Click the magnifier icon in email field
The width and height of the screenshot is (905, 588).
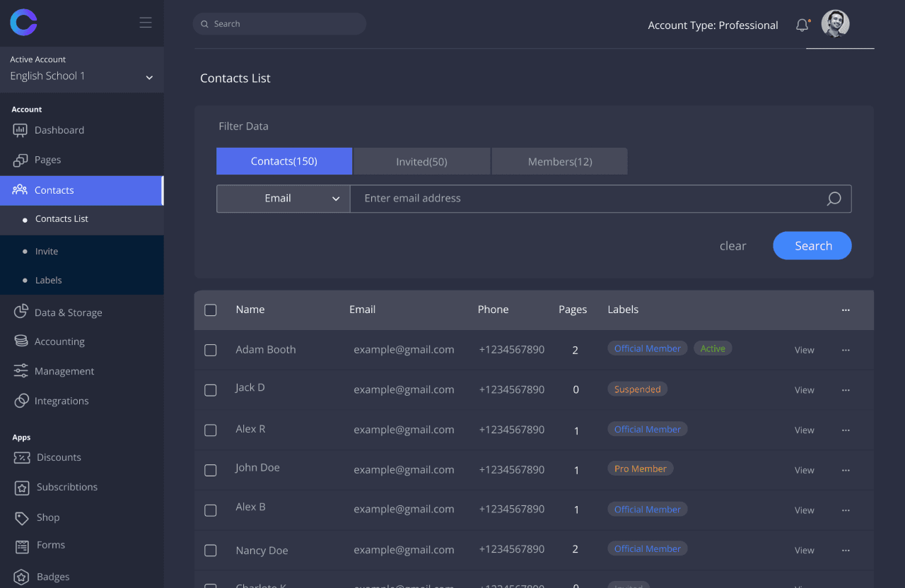834,199
